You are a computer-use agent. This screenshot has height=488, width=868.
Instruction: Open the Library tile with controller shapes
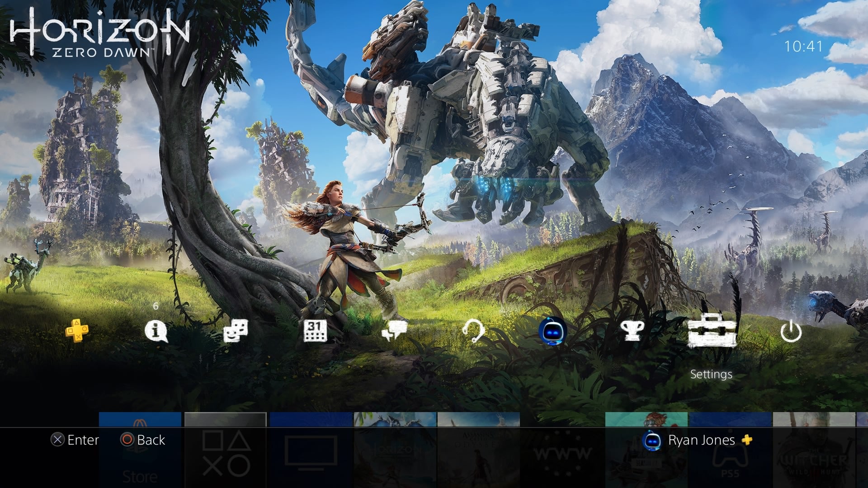[x=225, y=450]
